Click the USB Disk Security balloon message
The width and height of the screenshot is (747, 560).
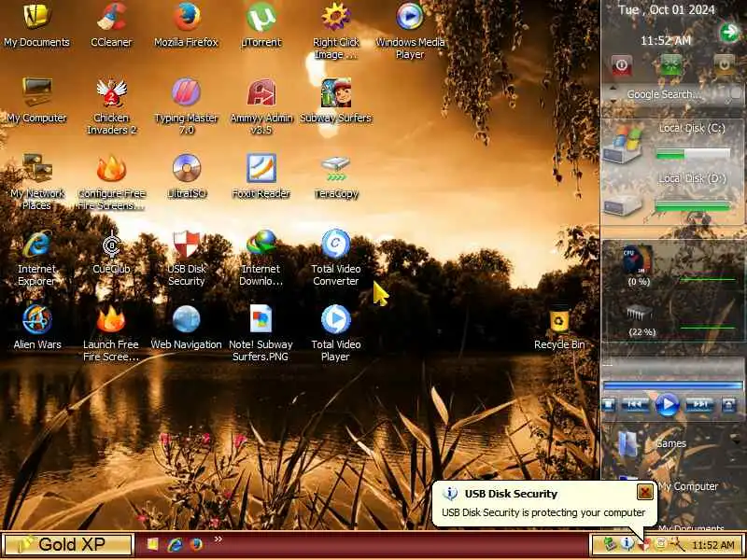pyautogui.click(x=543, y=512)
